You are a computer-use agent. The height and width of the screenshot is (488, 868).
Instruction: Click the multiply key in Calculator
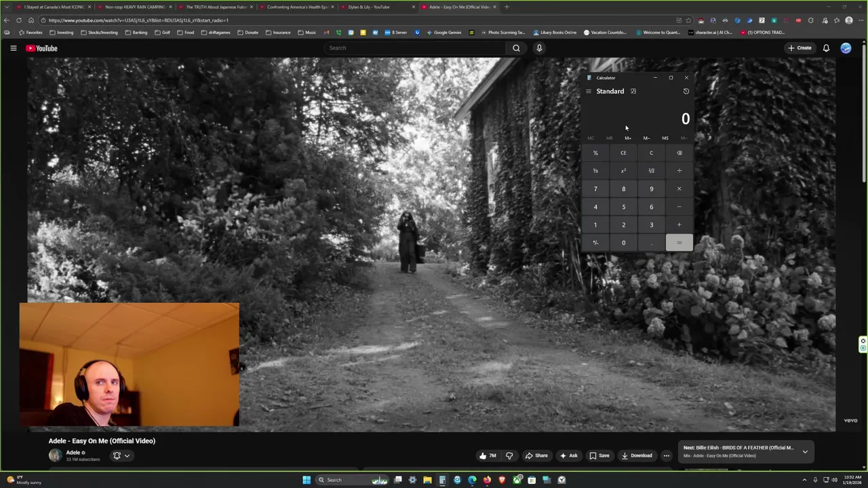(679, 188)
